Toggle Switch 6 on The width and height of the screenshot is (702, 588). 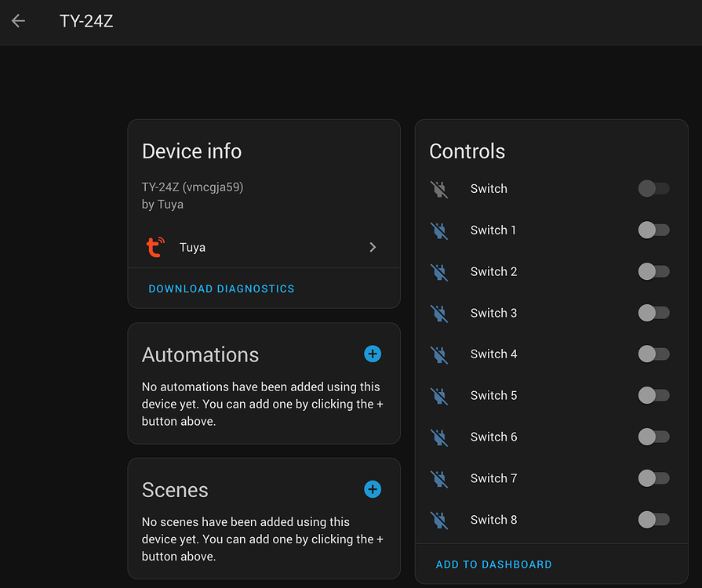tap(653, 437)
